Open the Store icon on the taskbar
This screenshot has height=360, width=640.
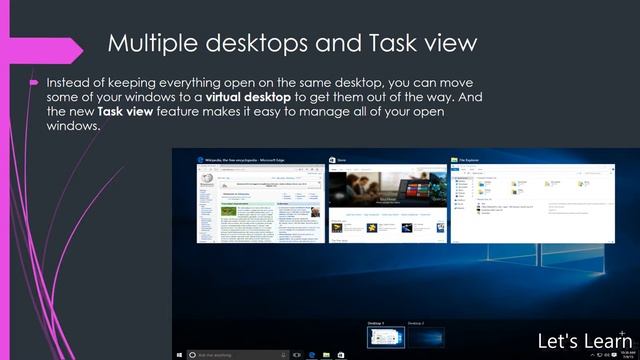coord(340,355)
